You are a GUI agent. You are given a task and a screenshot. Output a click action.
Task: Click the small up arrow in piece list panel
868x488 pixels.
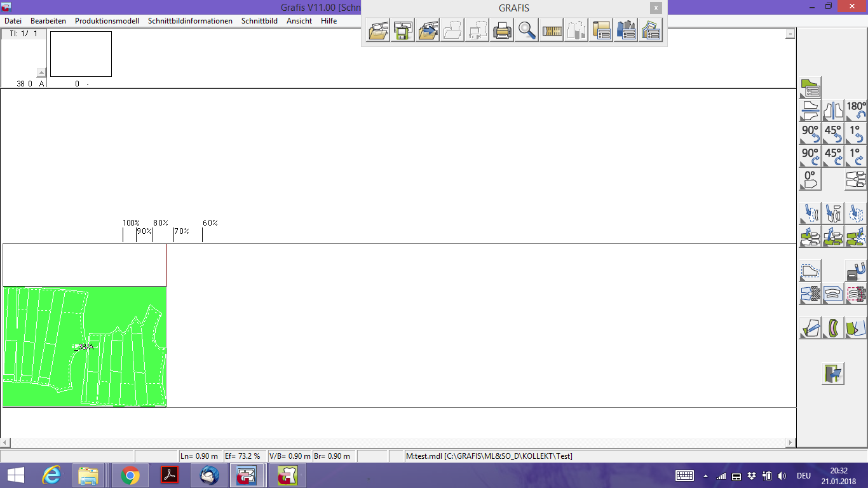(41, 72)
